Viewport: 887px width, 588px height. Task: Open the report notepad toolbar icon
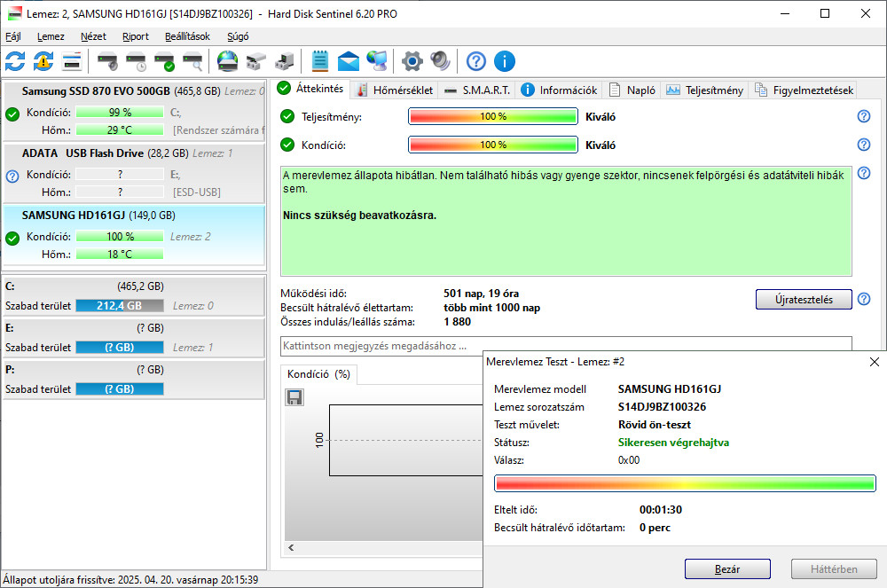(319, 61)
